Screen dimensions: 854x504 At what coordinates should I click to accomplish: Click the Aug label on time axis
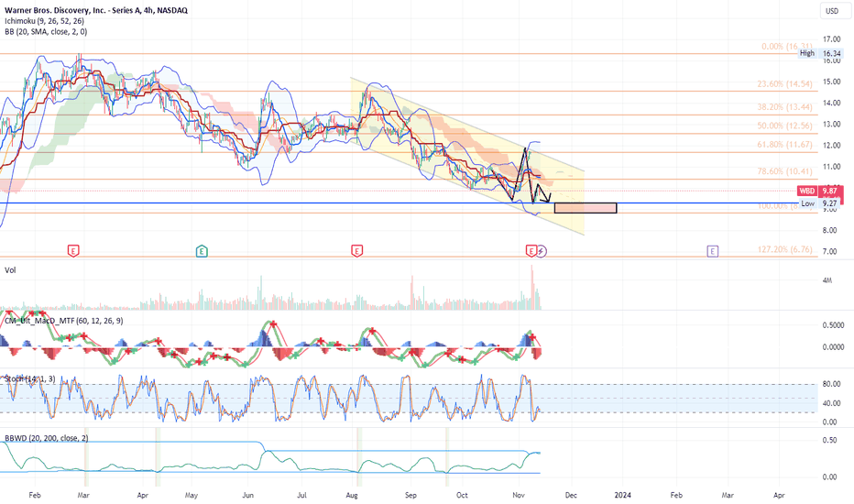click(352, 495)
